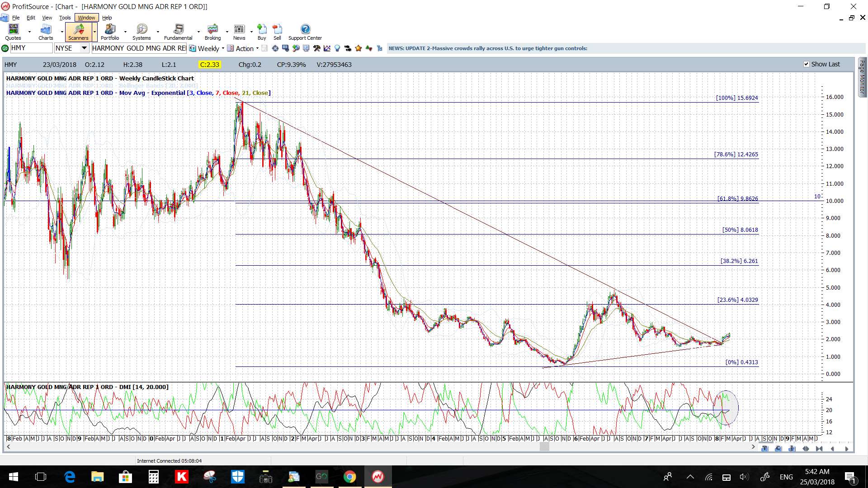Screen dimensions: 868x488
Task: Open the Window menu
Action: pyautogui.click(x=86, y=18)
